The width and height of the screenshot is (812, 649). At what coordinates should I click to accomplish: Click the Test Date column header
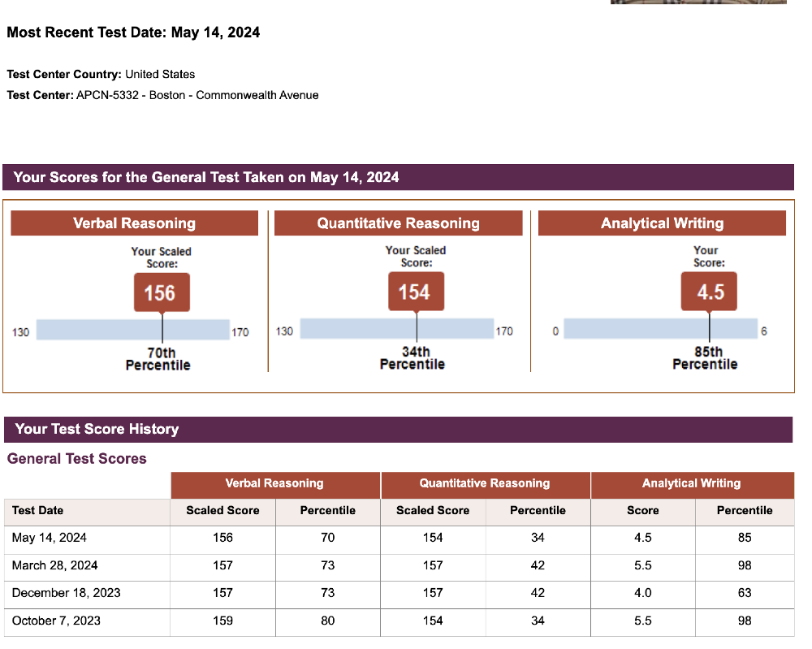pyautogui.click(x=38, y=511)
